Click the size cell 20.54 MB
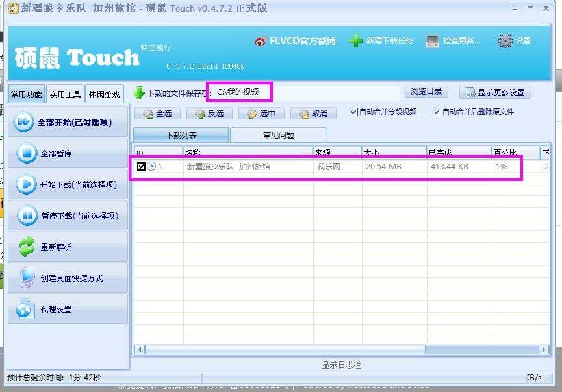Viewport: 562px width, 392px height. 383,166
